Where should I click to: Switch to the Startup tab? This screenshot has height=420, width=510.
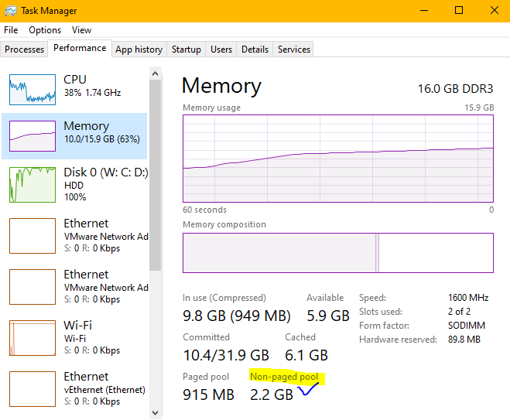187,50
